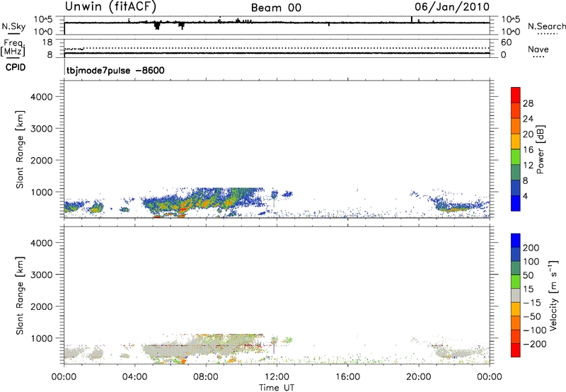This screenshot has height=392, width=566.
Task: Click the '24' label on Power colorbar
Action: point(528,119)
